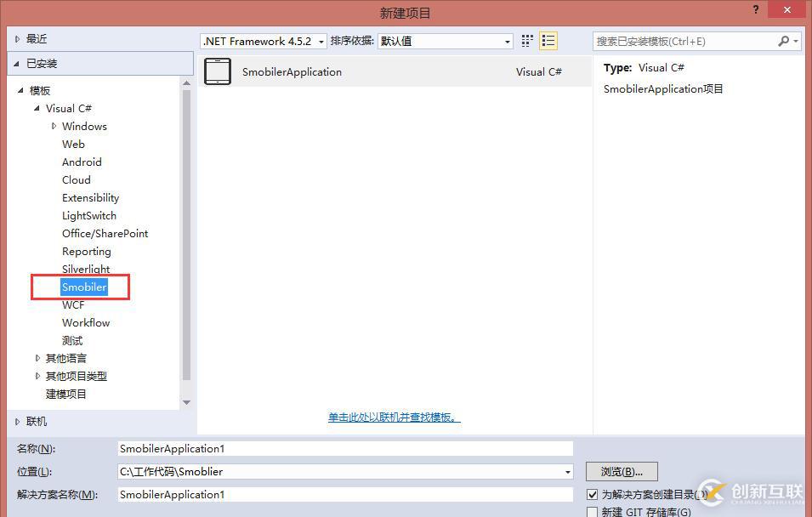Open the location path dropdown arrow
The image size is (812, 517).
pyautogui.click(x=568, y=472)
